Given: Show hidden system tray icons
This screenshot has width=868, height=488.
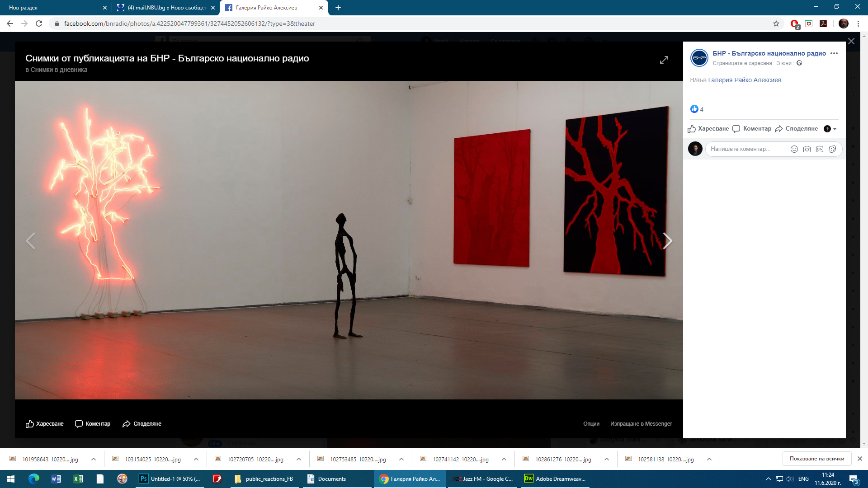Looking at the screenshot, I should [768, 479].
